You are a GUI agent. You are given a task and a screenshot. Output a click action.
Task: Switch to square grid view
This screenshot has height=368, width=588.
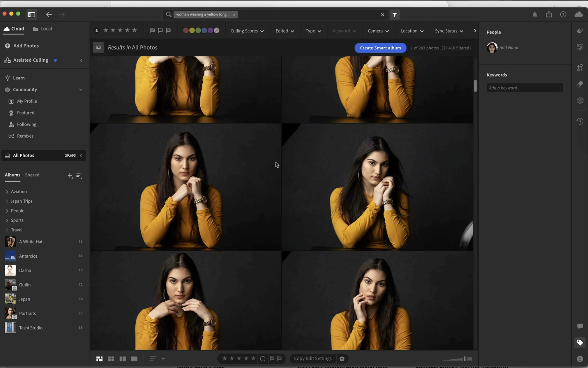click(111, 359)
